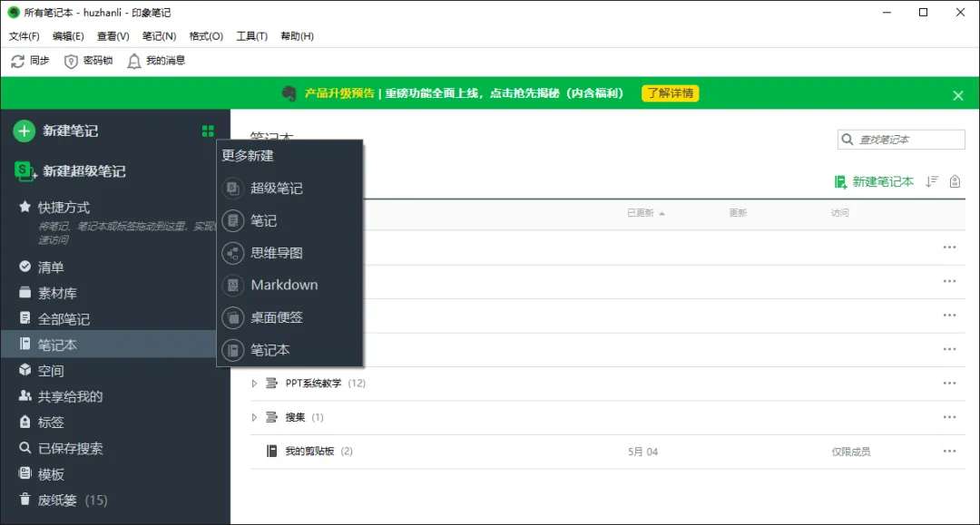Open the 帮助(H) menu
980x525 pixels.
click(x=297, y=36)
